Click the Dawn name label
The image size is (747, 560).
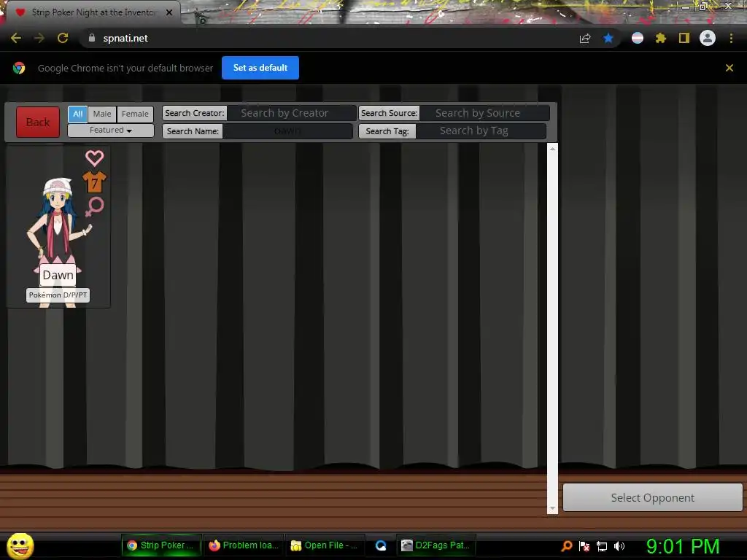click(58, 275)
